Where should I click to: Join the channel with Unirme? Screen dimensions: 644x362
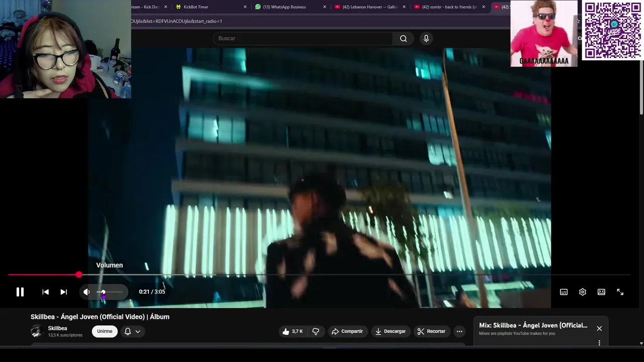(x=105, y=331)
